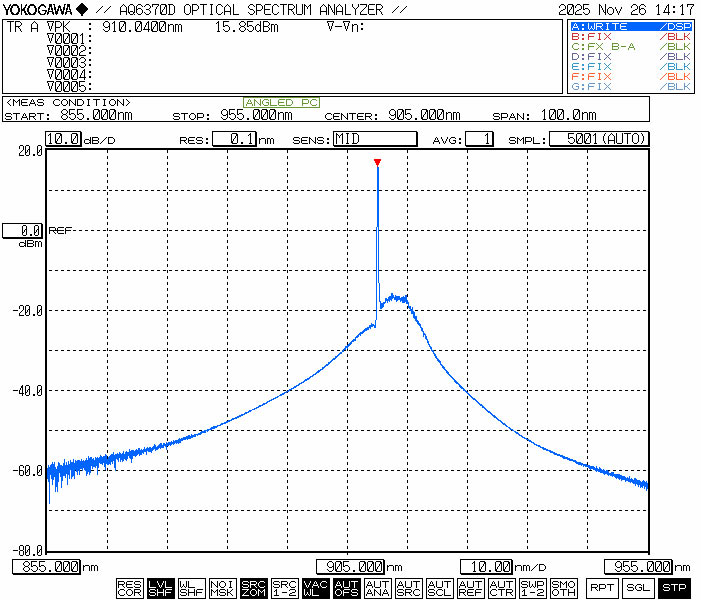The height and width of the screenshot is (600, 701).
Task: Click the WL SHF wavelength shift icon
Action: tap(191, 588)
